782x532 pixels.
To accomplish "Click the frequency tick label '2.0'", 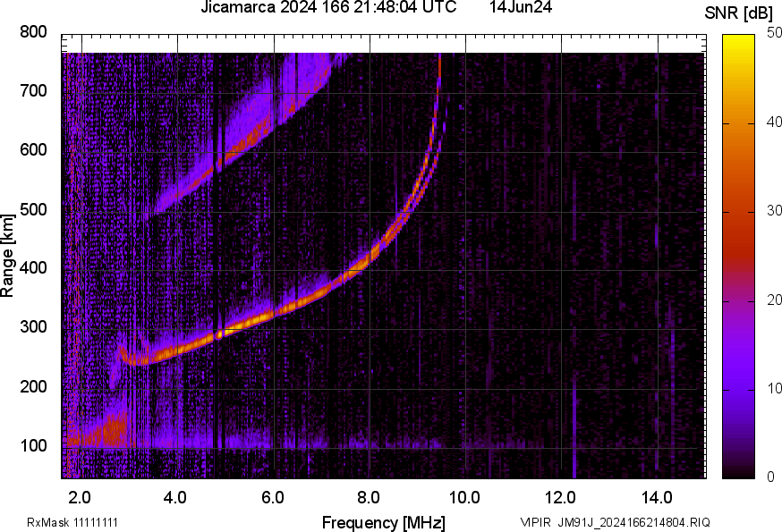I will [80, 498].
